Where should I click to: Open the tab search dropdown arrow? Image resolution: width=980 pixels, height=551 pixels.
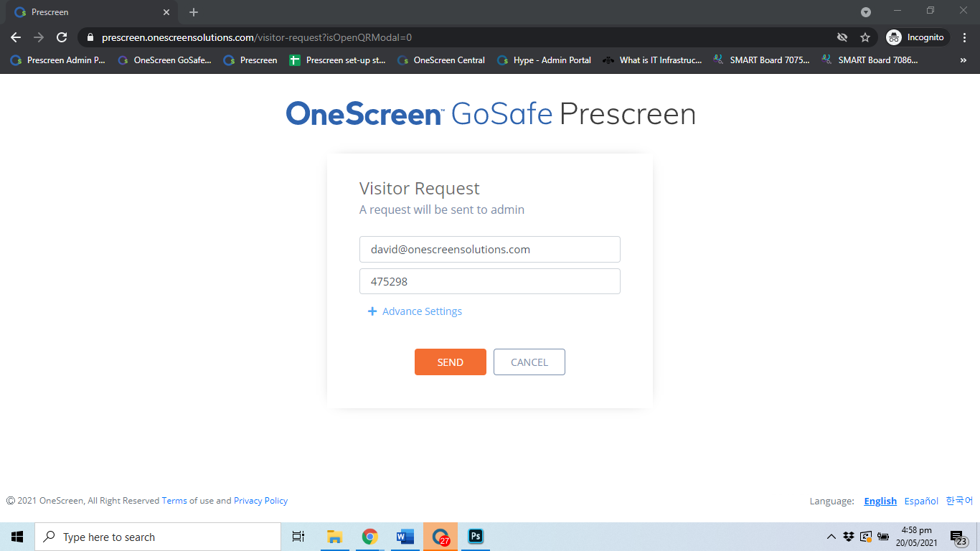tap(866, 12)
